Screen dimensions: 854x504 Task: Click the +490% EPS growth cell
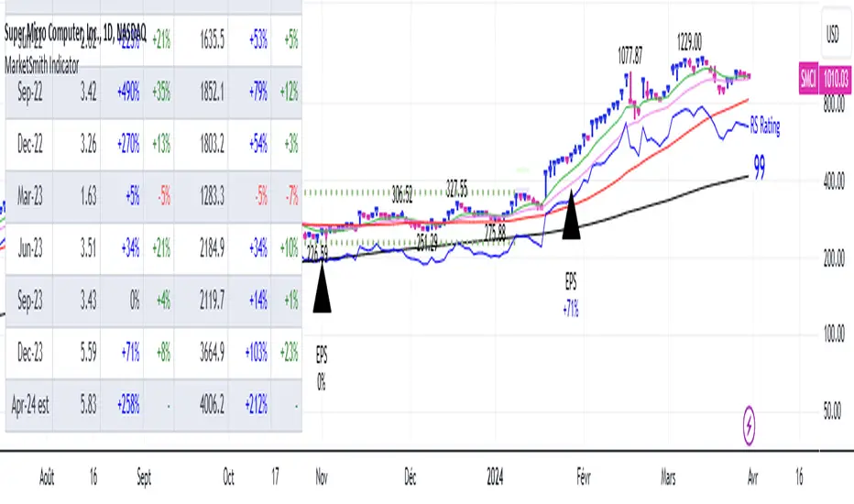point(128,92)
